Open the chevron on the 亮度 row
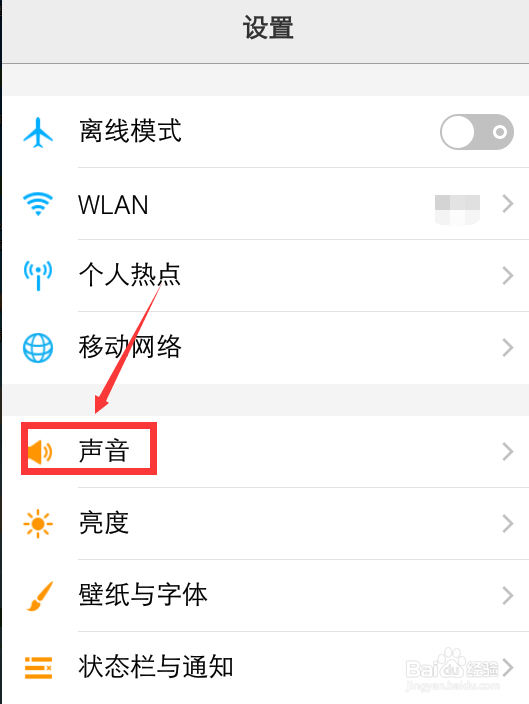 point(508,524)
